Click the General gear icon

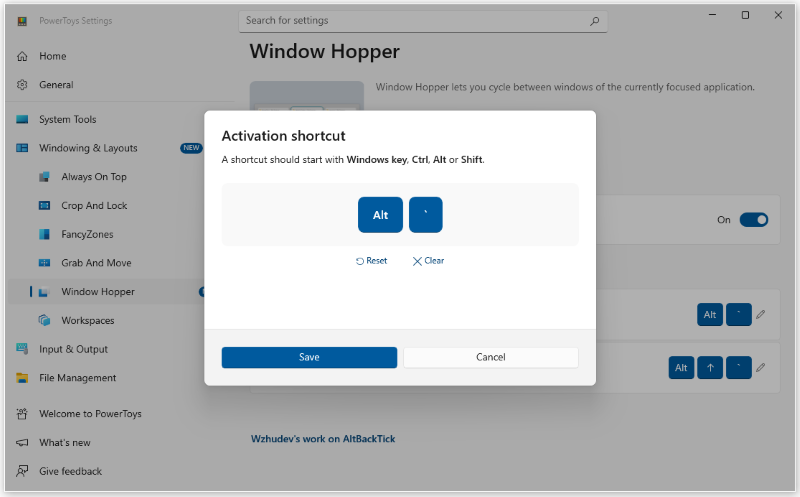(22, 85)
